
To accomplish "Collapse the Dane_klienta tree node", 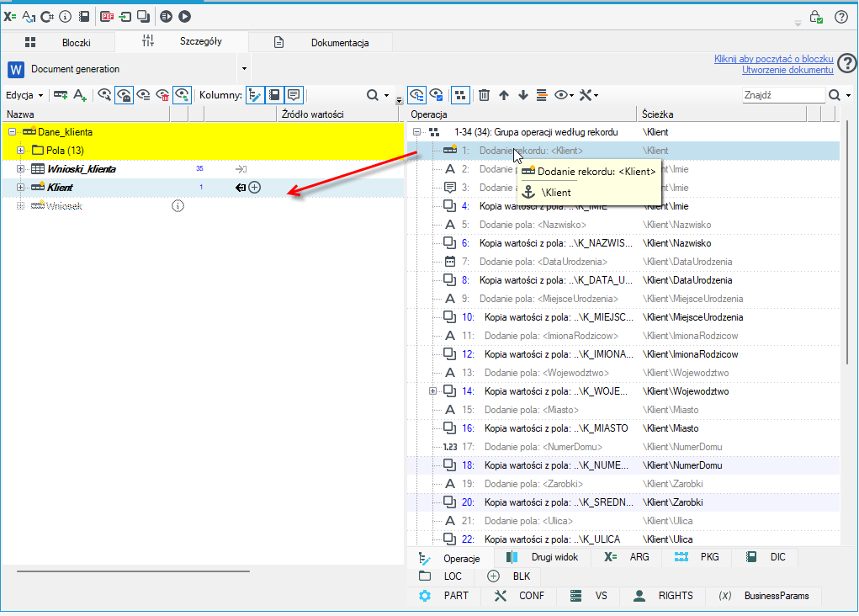I will [x=12, y=131].
